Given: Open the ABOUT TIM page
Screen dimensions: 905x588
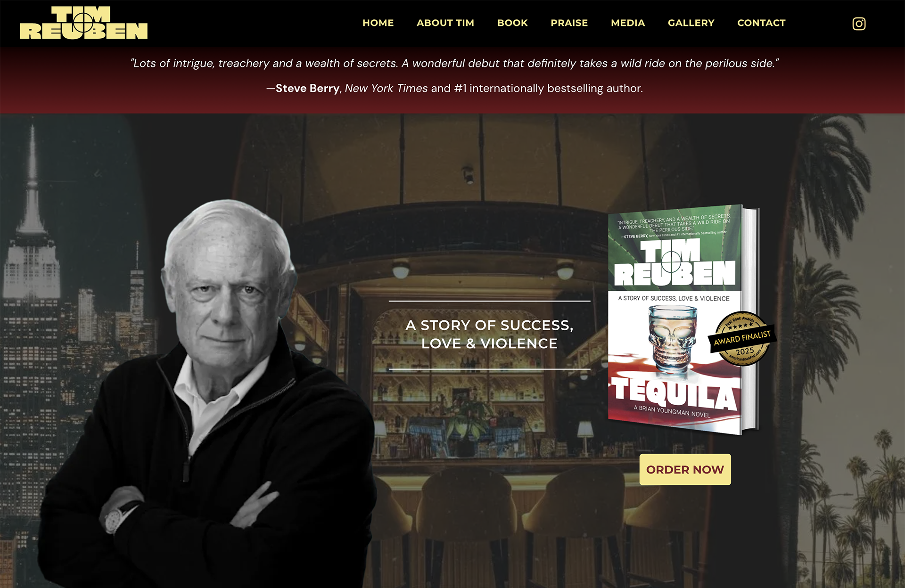Looking at the screenshot, I should point(445,23).
